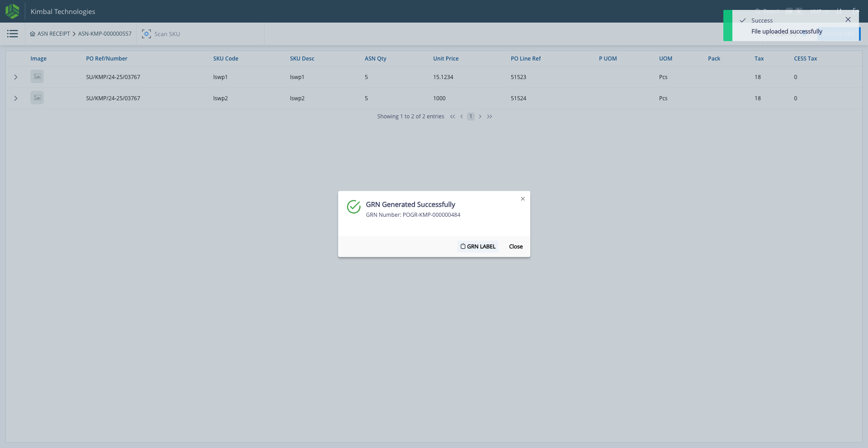The height and width of the screenshot is (448, 868).
Task: Click GRN Number POGR-KMP-000000484 text
Action: [413, 215]
